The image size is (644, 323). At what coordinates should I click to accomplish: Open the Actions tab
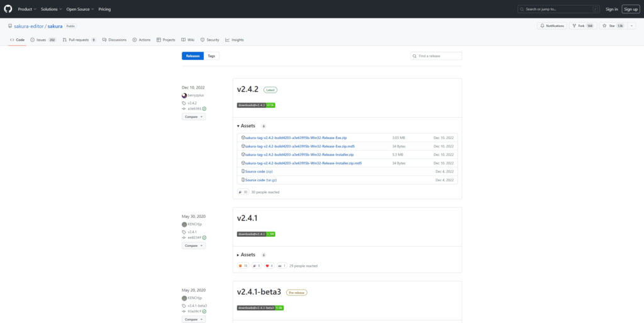pos(142,40)
